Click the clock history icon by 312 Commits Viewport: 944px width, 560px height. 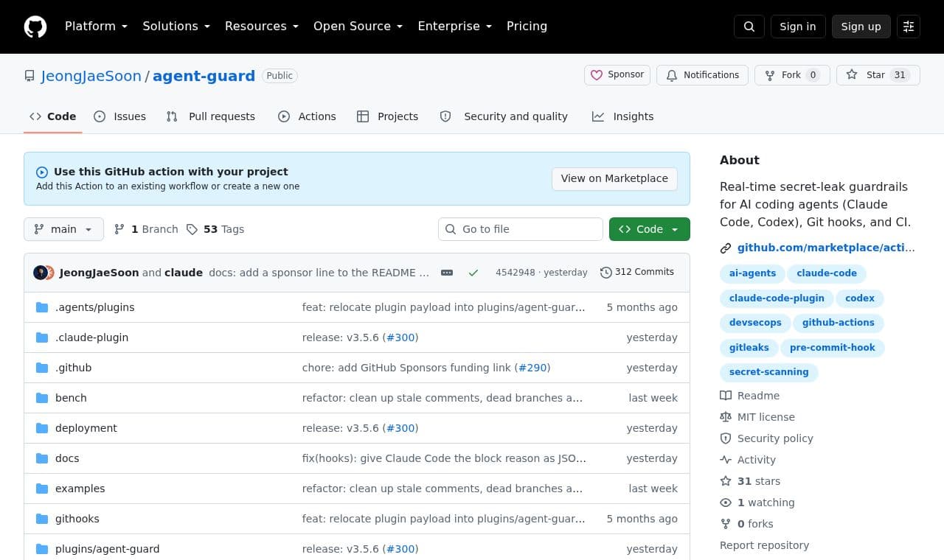point(606,273)
